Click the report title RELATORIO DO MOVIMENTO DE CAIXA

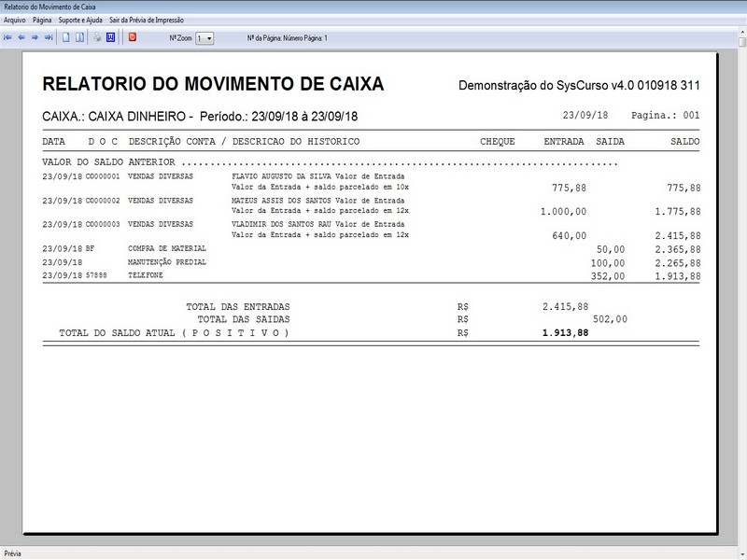coord(213,84)
